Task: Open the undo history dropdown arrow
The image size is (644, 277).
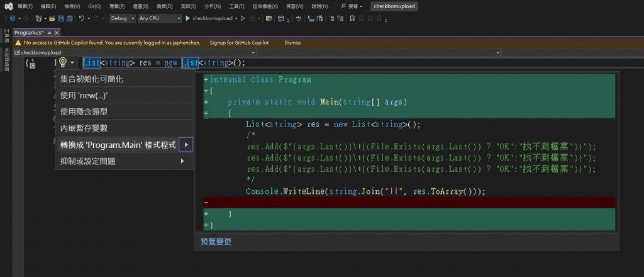Action: [88, 18]
